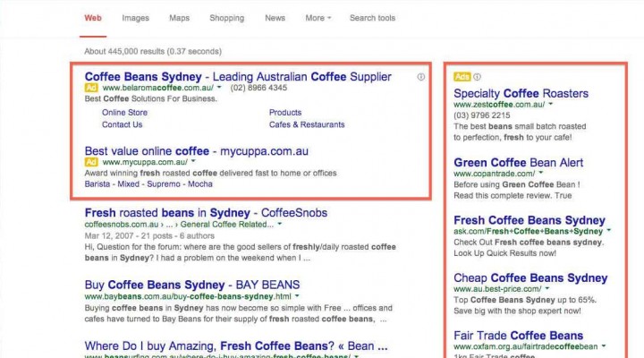The width and height of the screenshot is (644, 358).
Task: Open the Products sitelink
Action: coord(285,113)
